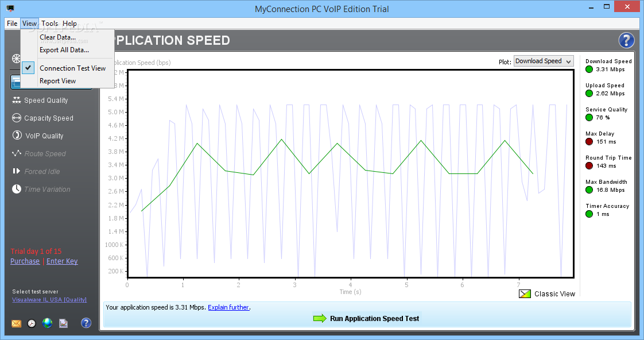Click the small blue help icon in sidebar
The image size is (644, 340).
(86, 323)
